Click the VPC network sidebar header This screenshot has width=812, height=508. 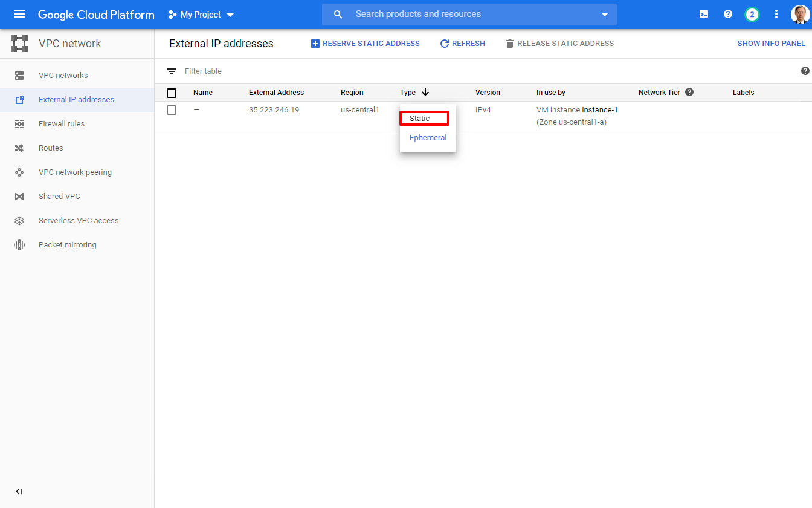coord(70,44)
